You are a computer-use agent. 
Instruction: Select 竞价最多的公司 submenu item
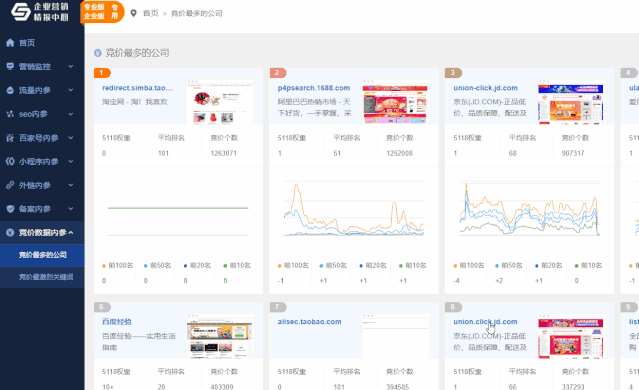pos(42,255)
